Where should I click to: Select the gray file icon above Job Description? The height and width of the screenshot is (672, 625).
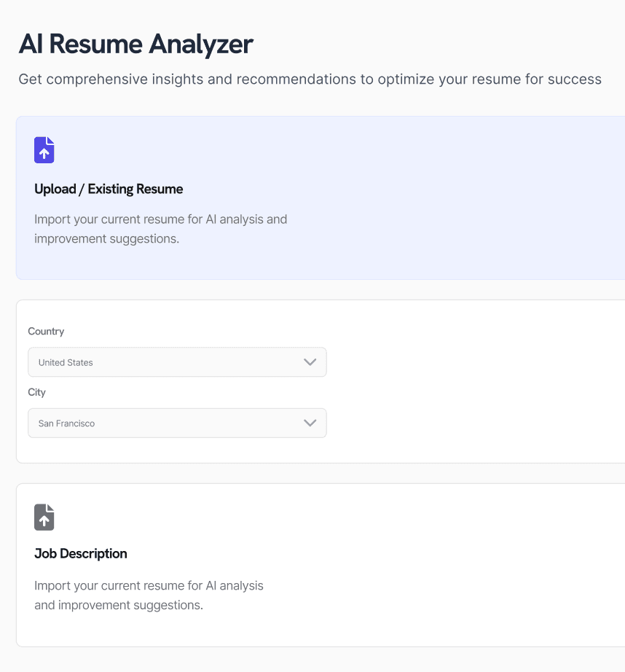pos(44,517)
